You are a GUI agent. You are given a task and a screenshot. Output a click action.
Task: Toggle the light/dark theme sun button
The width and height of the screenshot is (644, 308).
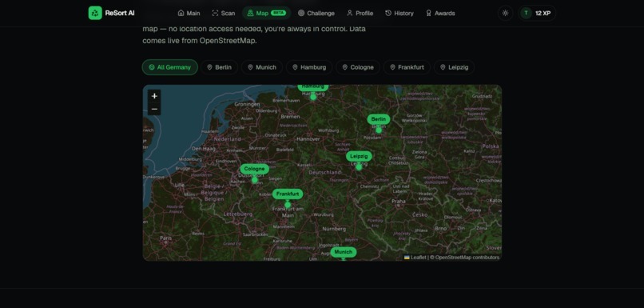(505, 13)
